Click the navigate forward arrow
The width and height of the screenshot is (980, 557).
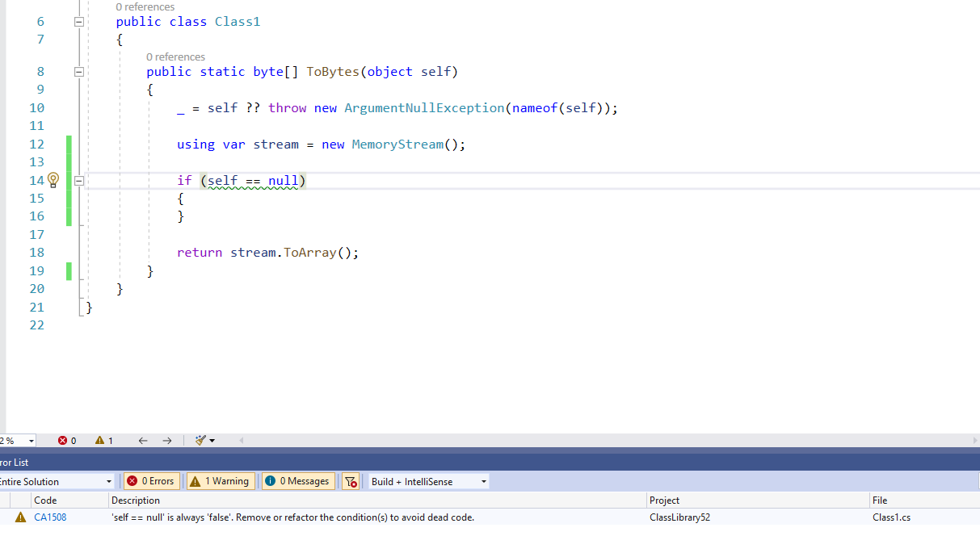click(x=167, y=440)
